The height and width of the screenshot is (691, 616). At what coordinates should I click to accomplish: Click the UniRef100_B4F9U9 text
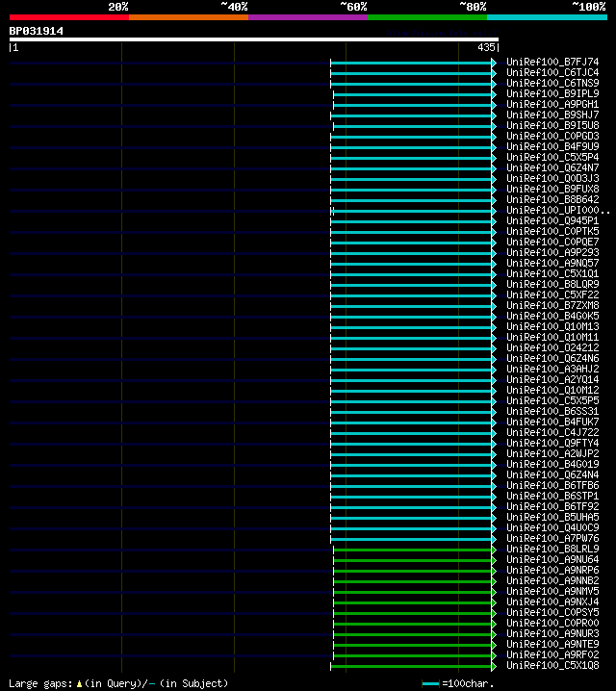coord(552,146)
